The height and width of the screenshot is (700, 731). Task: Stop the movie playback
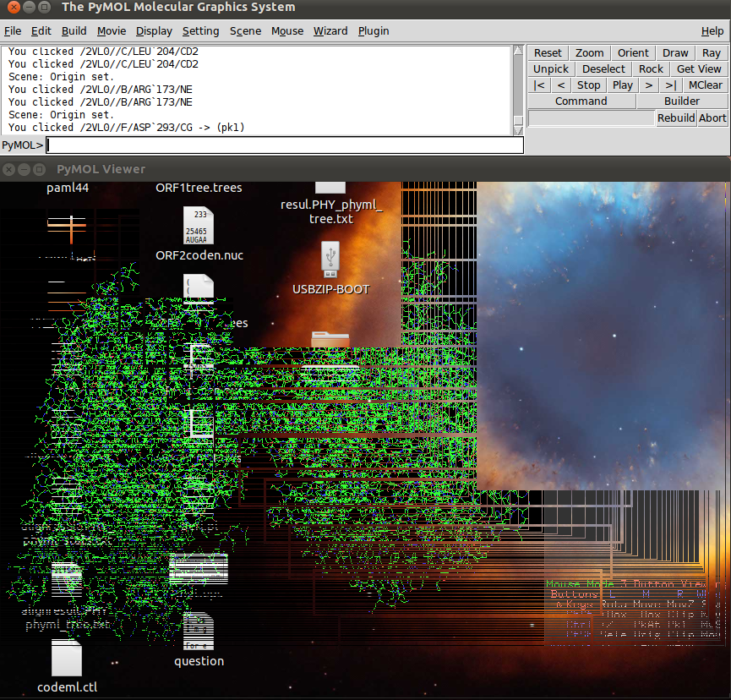(x=588, y=85)
